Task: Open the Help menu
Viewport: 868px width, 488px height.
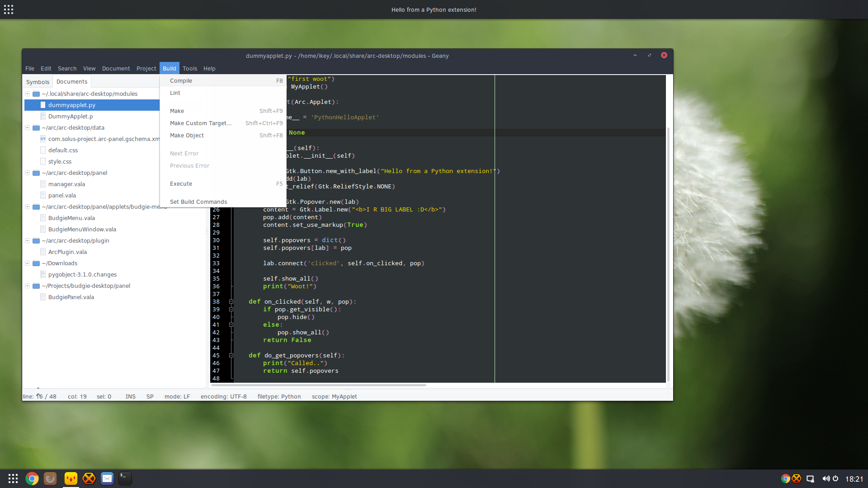Action: pyautogui.click(x=209, y=69)
